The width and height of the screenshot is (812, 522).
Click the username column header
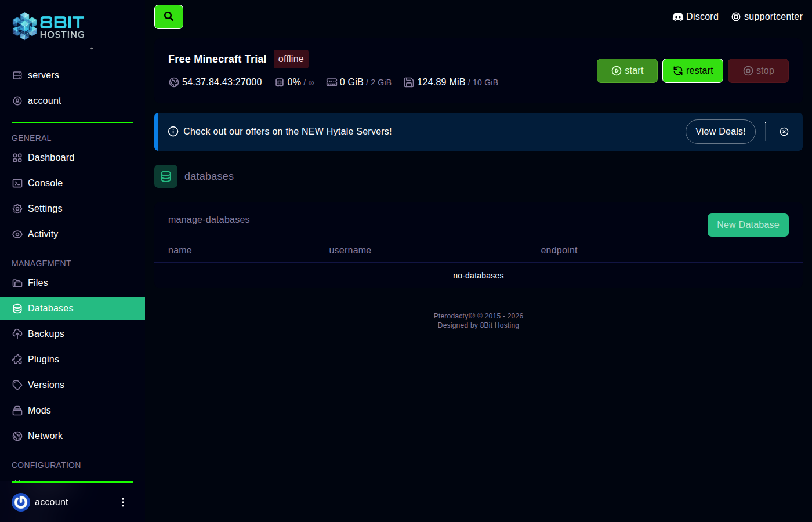[350, 251]
